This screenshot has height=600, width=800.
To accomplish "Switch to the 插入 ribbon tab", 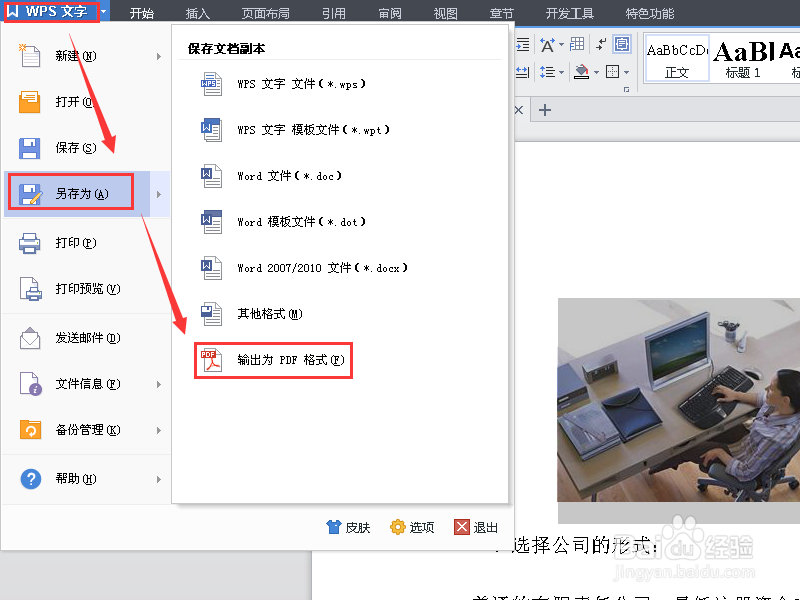I will pos(197,13).
